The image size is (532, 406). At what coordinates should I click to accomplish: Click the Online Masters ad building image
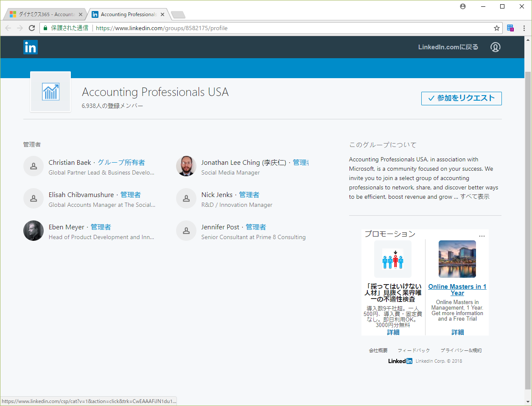[457, 259]
